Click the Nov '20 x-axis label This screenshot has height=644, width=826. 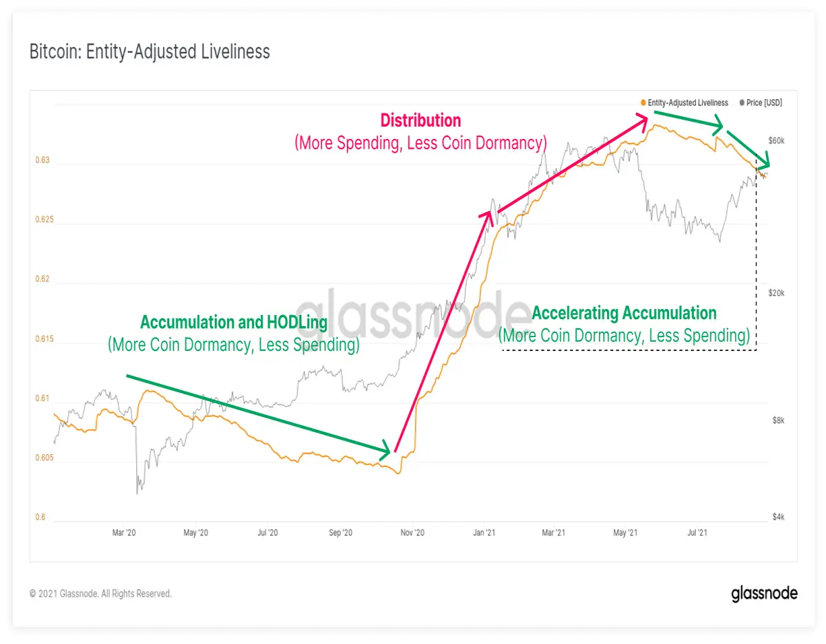coord(412,533)
